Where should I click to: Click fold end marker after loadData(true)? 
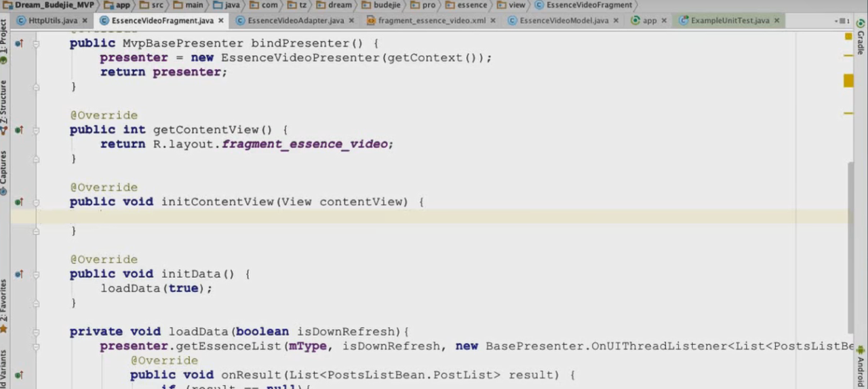36,303
